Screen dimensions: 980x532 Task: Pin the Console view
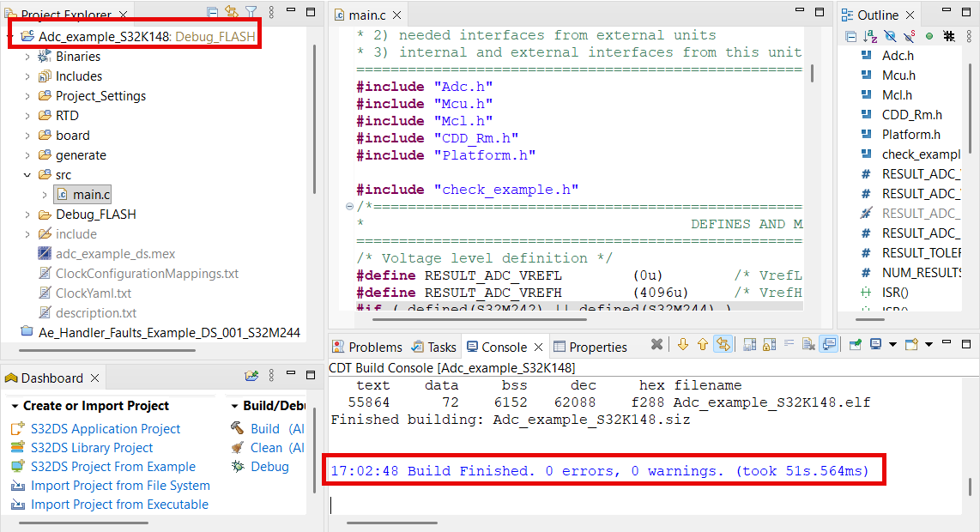click(855, 344)
